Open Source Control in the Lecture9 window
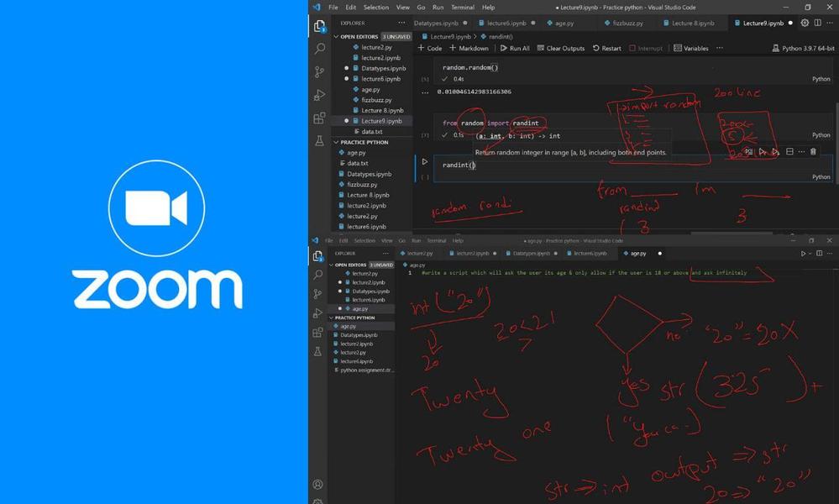This screenshot has width=839, height=504. pos(319,71)
